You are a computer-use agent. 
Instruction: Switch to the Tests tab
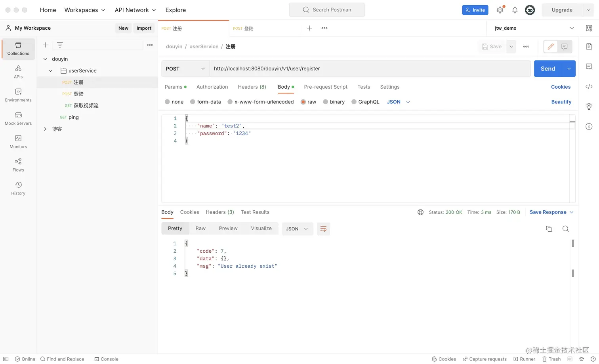pos(364,87)
